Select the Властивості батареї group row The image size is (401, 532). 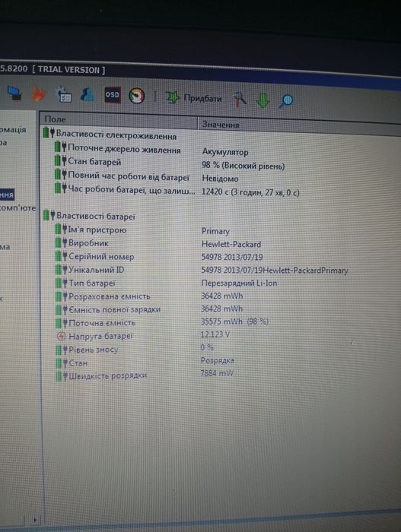pos(89,216)
